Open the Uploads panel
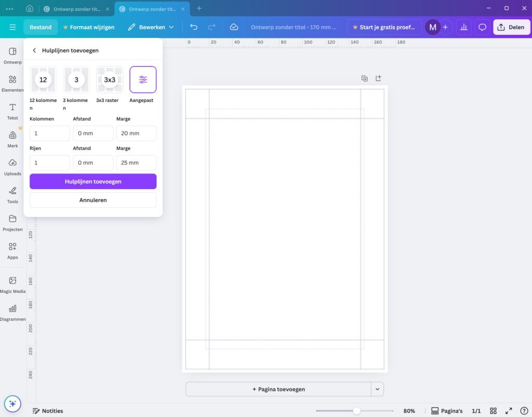Viewport: 532px width, 417px height. pos(12,167)
